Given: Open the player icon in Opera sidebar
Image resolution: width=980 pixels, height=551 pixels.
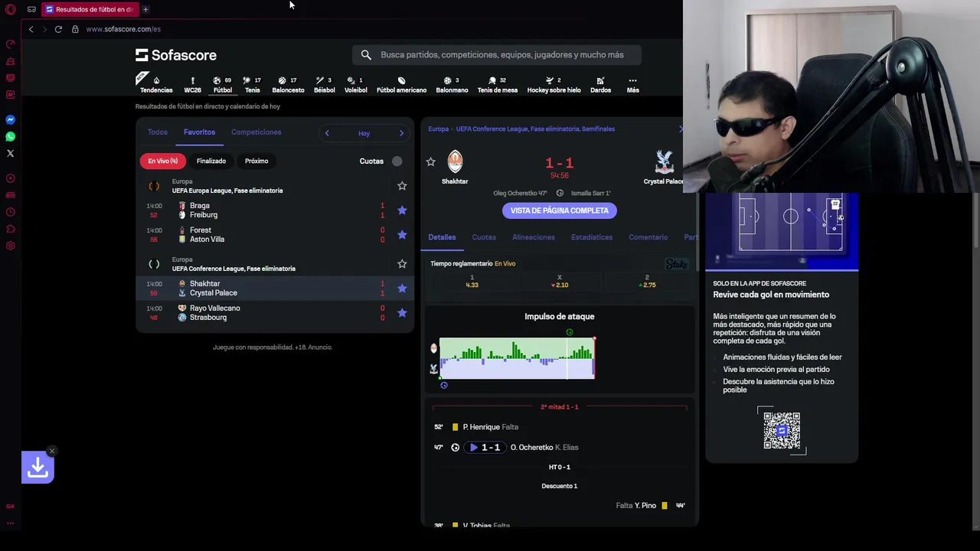Looking at the screenshot, I should click(11, 178).
